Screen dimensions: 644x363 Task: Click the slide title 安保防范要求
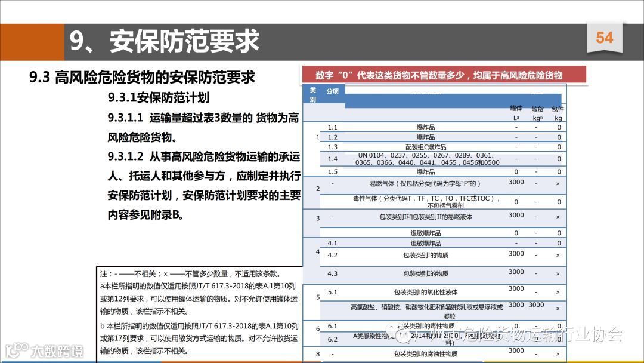point(184,41)
